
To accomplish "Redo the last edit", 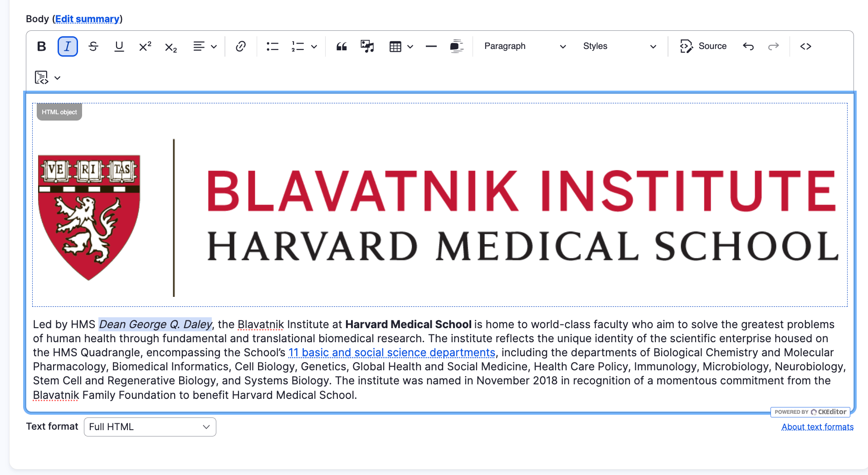I will point(774,46).
